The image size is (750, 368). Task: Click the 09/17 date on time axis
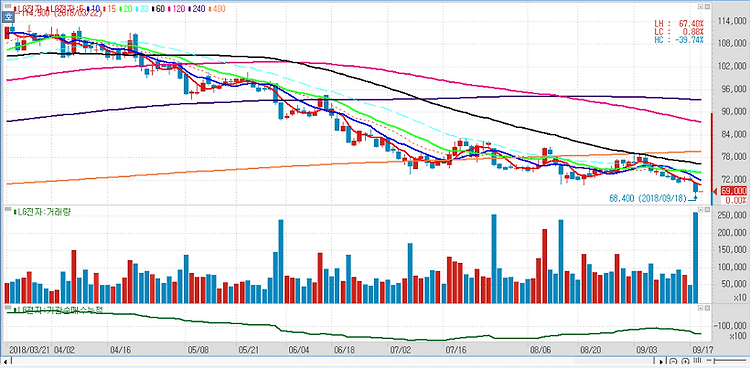[703, 350]
